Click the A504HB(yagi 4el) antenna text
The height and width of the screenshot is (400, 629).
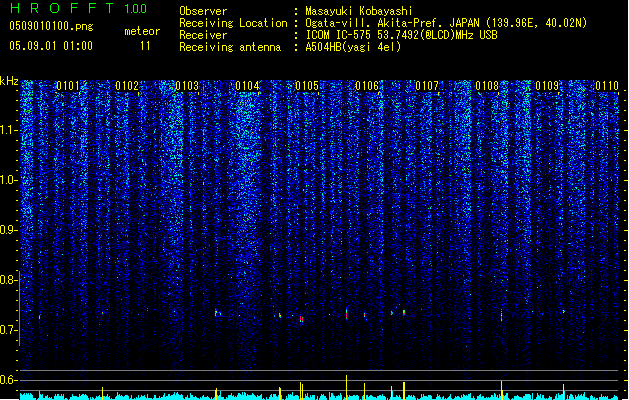[353, 47]
